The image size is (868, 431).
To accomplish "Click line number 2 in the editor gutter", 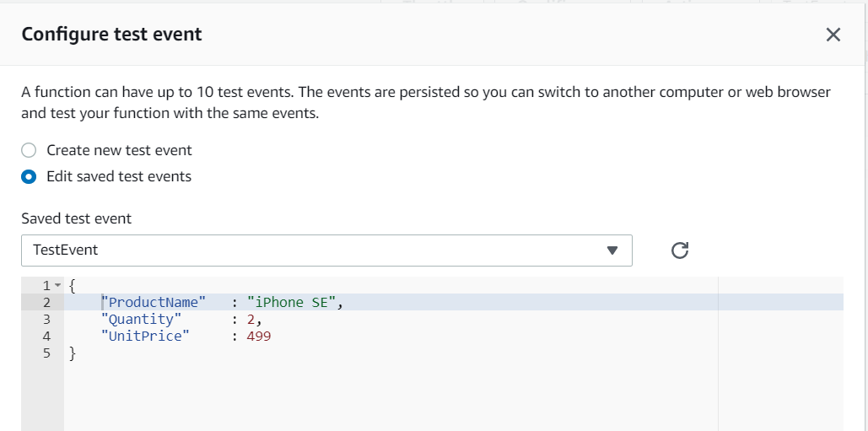I will pyautogui.click(x=46, y=303).
